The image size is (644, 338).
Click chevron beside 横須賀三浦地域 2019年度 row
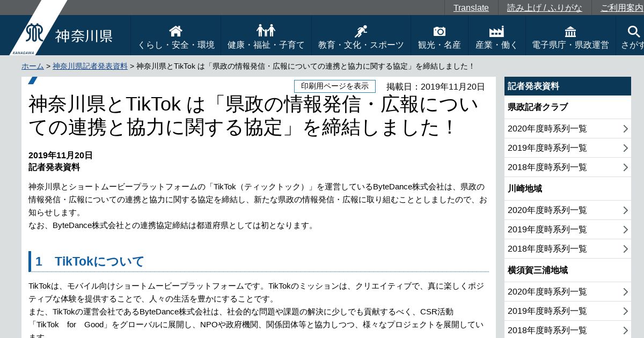coord(625,311)
